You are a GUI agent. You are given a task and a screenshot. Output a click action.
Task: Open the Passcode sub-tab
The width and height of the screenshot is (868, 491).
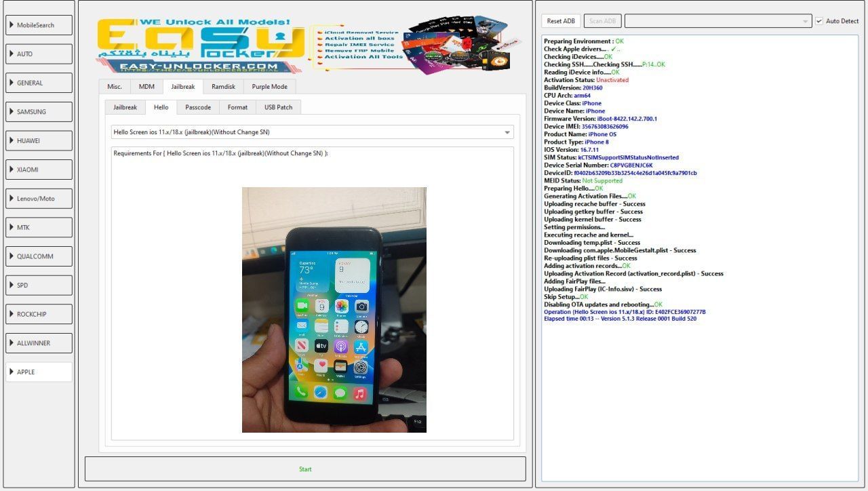[x=198, y=107]
